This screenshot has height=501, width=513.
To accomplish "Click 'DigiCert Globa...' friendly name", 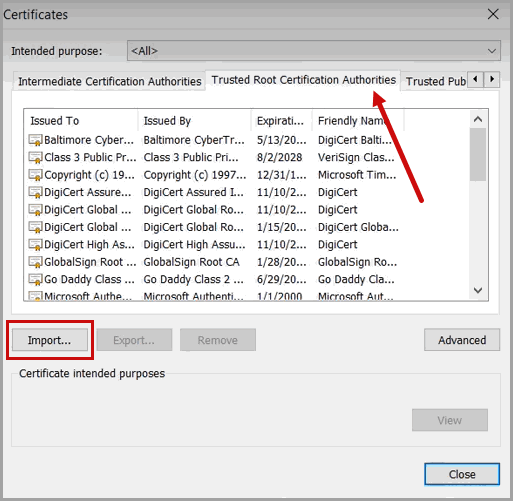I will [x=358, y=227].
